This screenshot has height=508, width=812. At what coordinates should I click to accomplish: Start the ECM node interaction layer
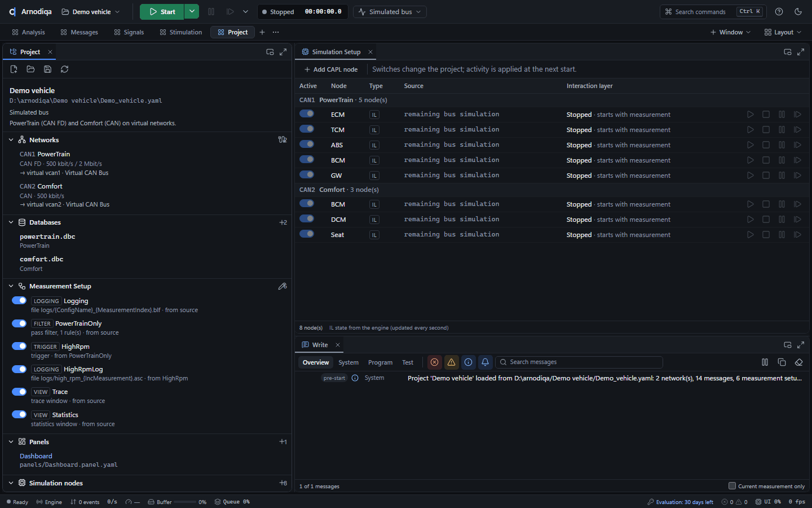click(x=751, y=115)
